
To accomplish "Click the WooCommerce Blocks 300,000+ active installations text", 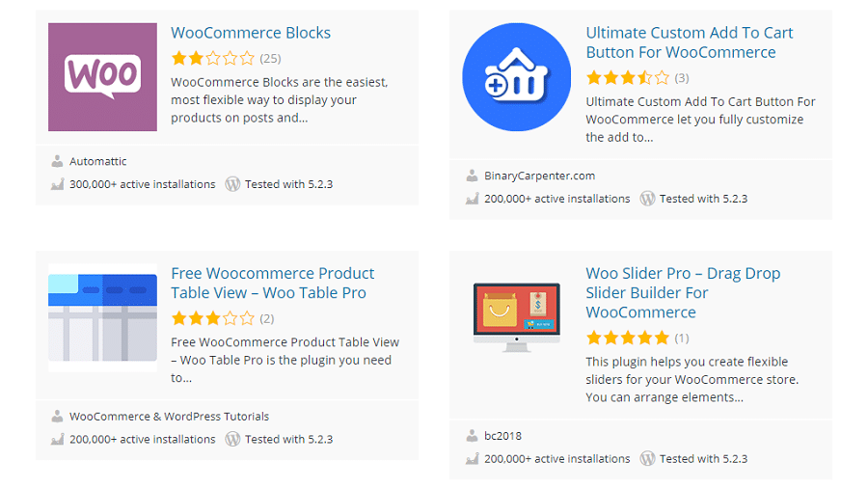I will [142, 184].
